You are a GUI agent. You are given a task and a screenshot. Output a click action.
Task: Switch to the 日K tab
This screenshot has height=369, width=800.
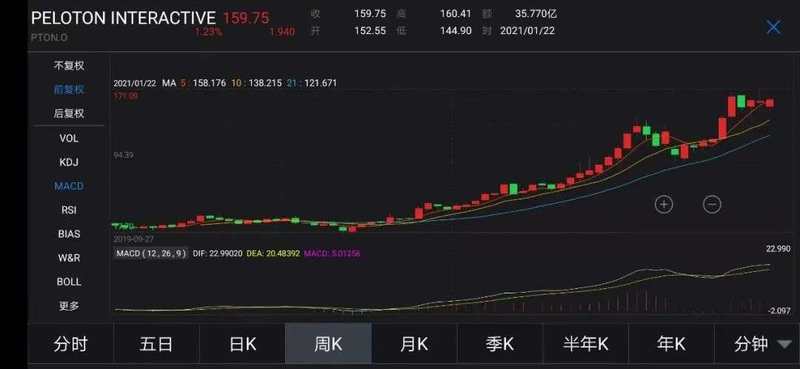pyautogui.click(x=242, y=345)
